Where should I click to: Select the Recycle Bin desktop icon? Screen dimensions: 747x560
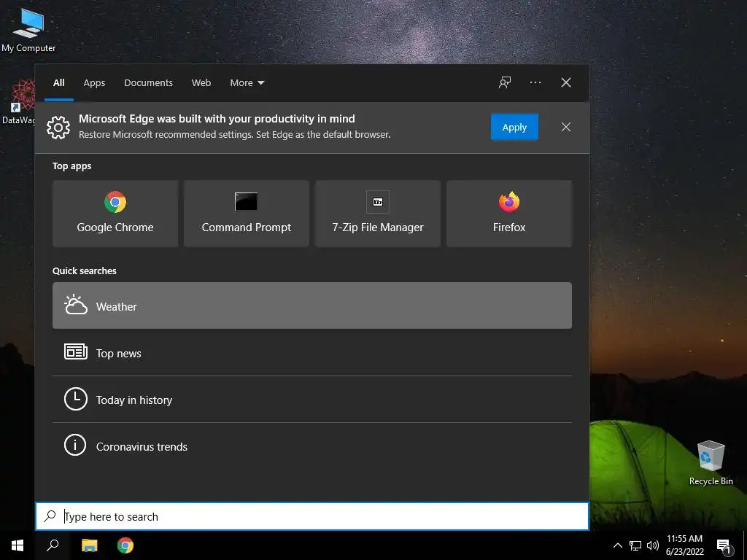711,462
